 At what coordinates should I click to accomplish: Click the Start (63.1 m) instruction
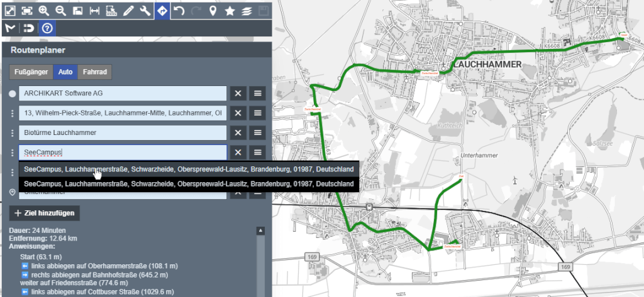coord(41,257)
